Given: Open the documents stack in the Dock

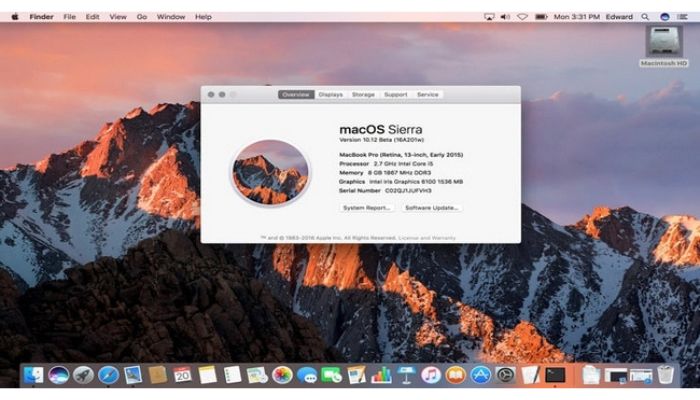Looking at the screenshot, I should coord(591,375).
